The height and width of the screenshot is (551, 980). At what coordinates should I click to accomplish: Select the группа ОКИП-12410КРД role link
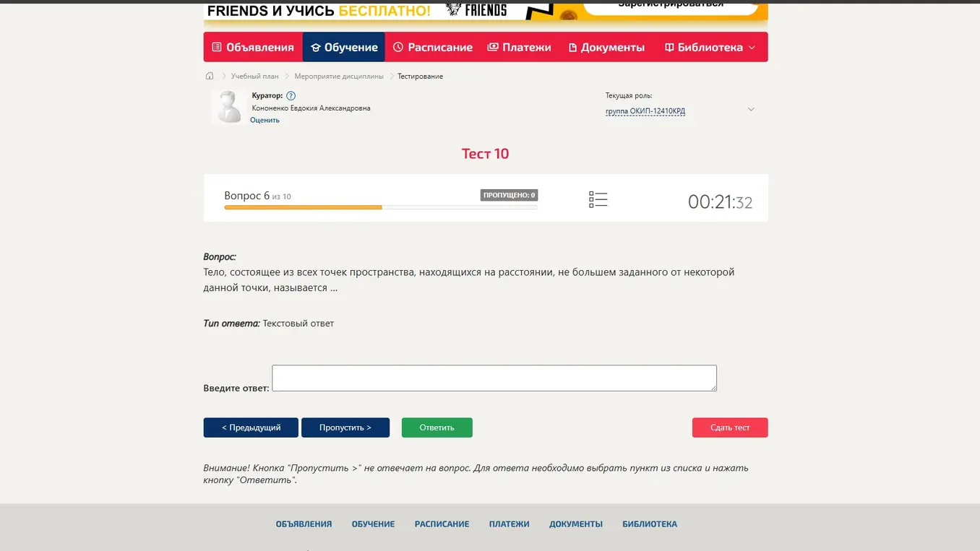coord(645,111)
